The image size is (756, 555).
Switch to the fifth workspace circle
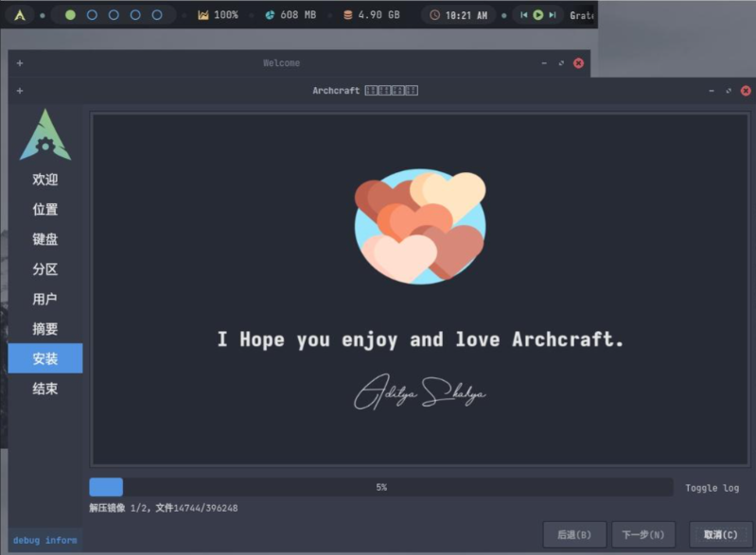157,15
